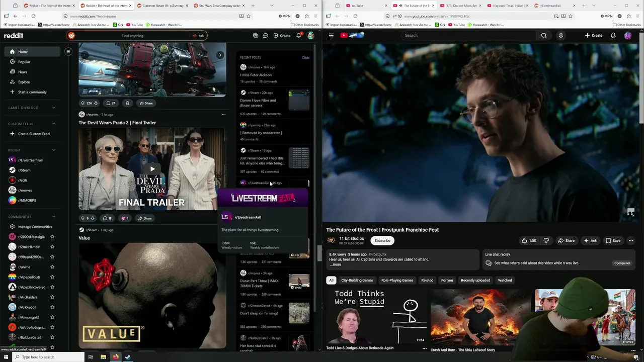Select City-Building Games filter chip
644x362 pixels.
tap(357, 281)
